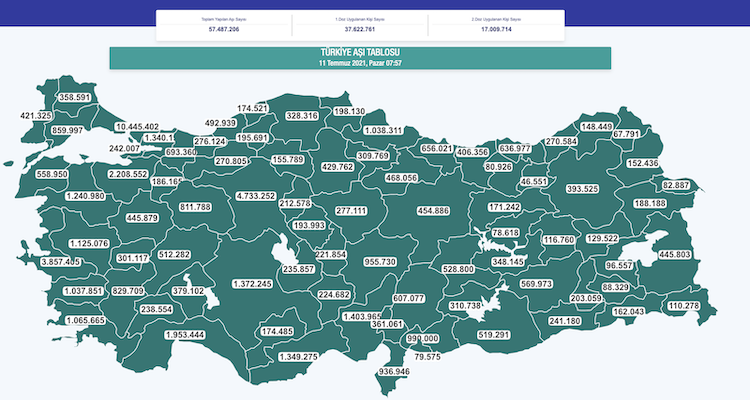This screenshot has width=750, height=400.
Task: Select the province labeled 10.445.402
Action: pos(151,127)
